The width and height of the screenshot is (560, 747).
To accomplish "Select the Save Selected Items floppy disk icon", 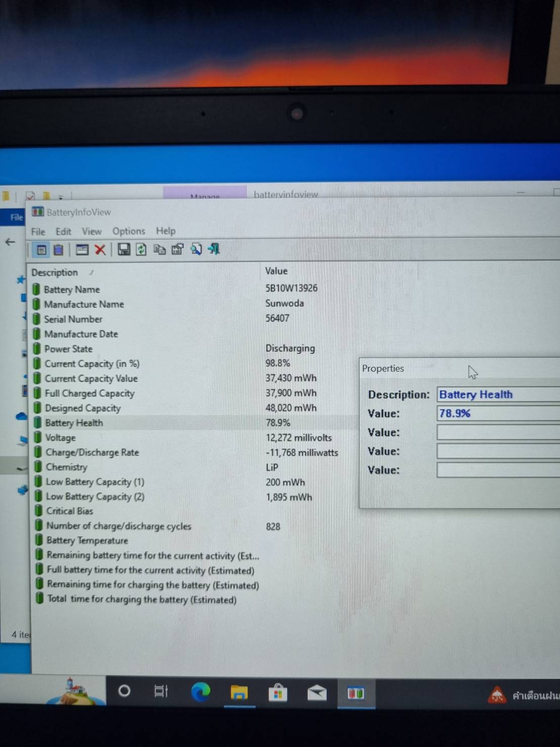I will [124, 249].
